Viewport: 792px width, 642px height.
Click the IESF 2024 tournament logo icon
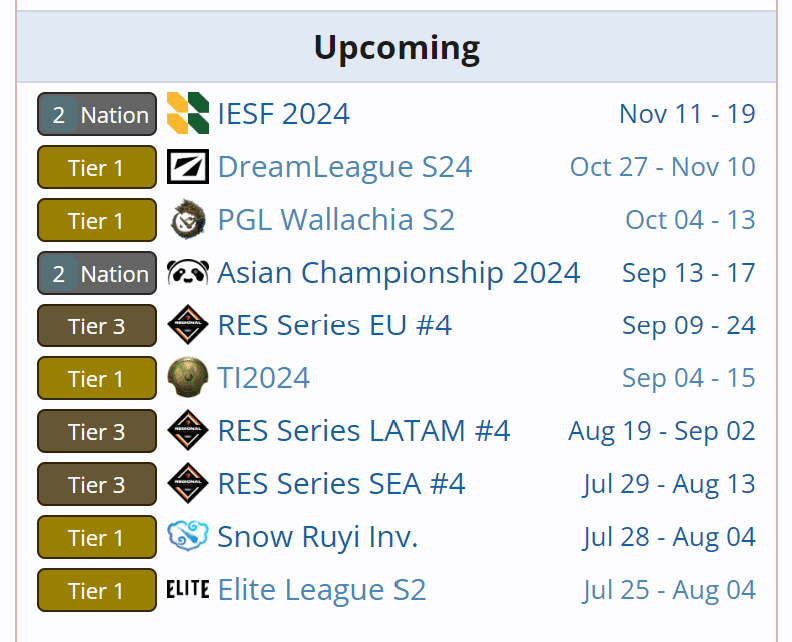(x=188, y=114)
